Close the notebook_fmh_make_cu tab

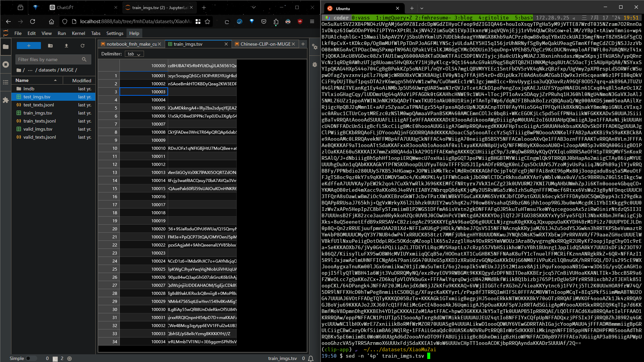tap(159, 44)
